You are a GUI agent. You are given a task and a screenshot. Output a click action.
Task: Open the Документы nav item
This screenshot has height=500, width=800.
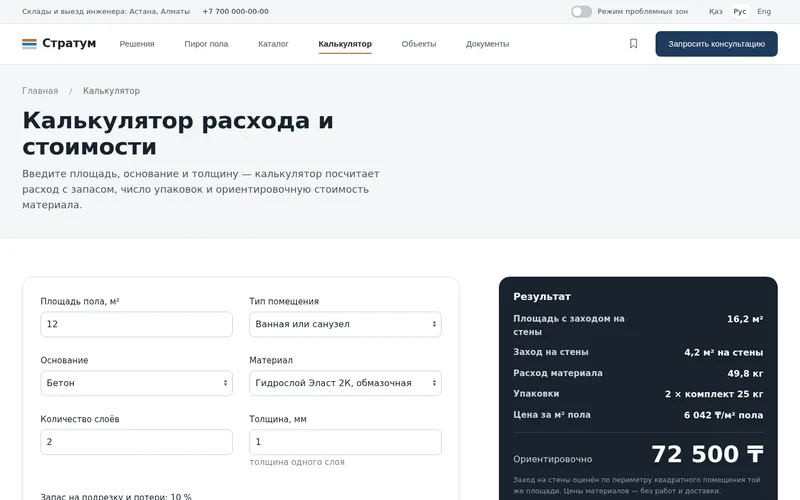[x=487, y=44]
